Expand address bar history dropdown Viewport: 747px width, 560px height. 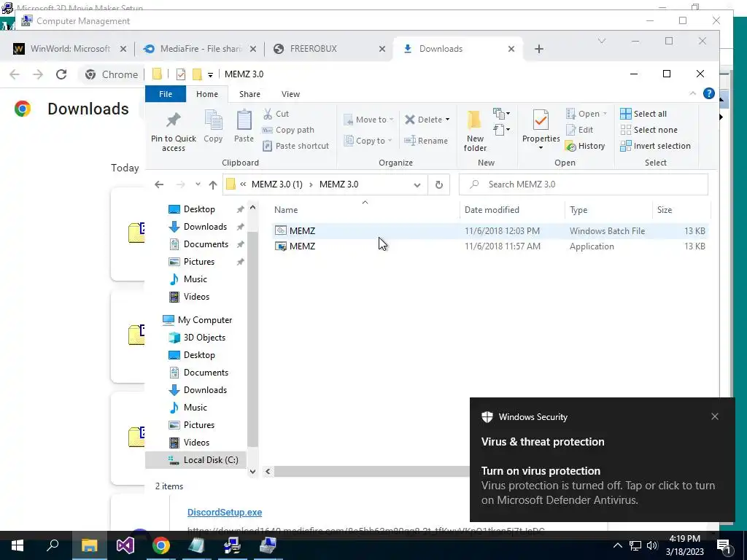coord(417,184)
